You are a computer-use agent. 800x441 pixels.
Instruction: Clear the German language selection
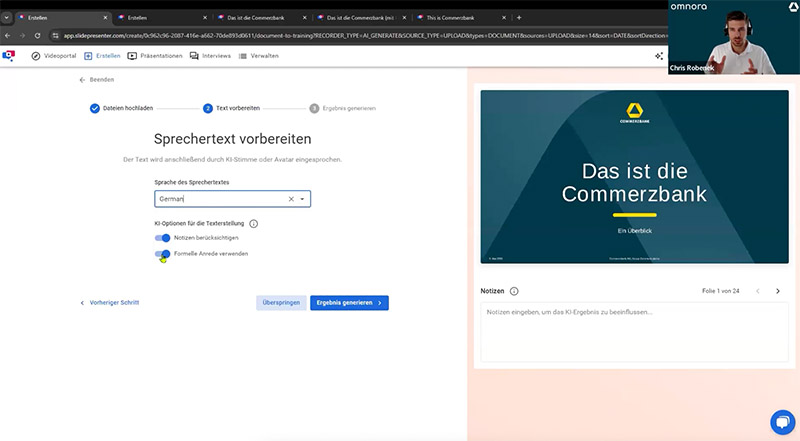click(x=291, y=199)
